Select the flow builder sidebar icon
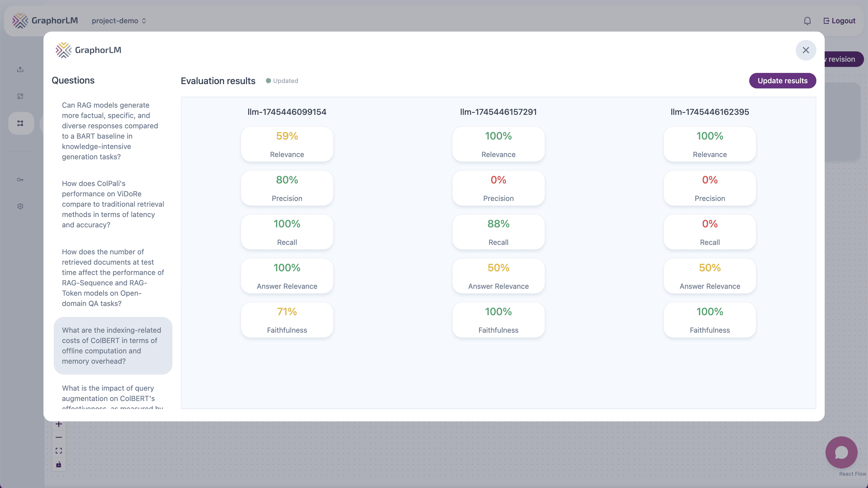868x488 pixels. point(21,123)
